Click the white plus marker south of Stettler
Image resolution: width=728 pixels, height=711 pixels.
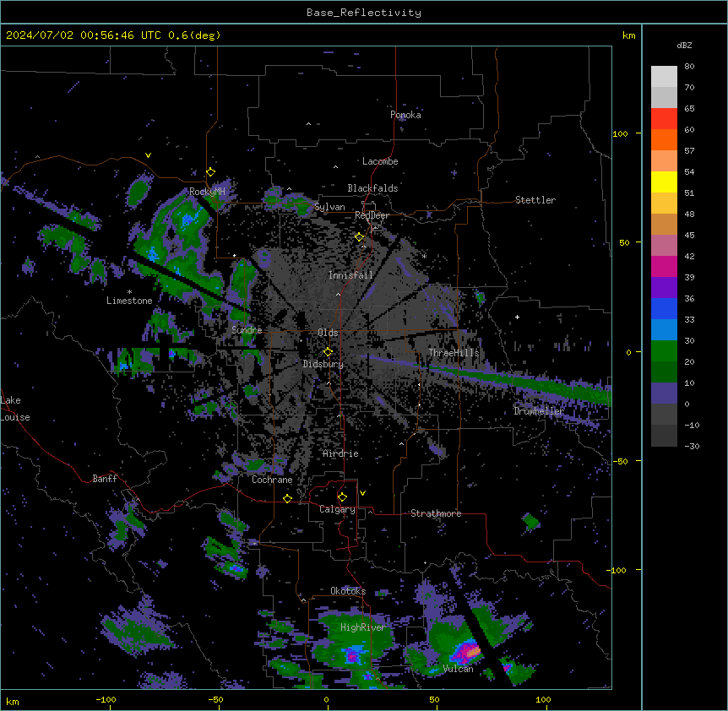[517, 317]
